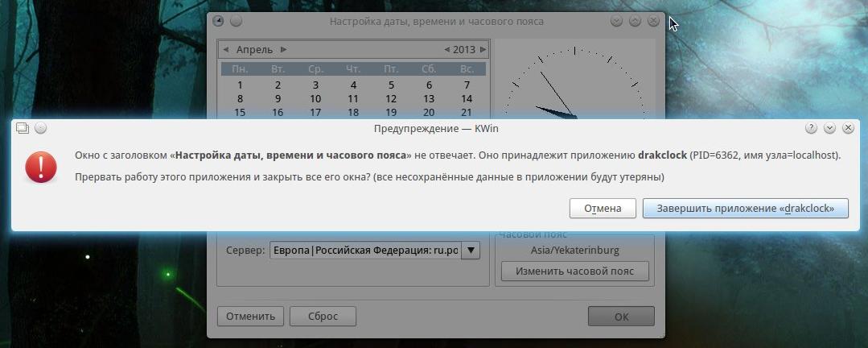This screenshot has height=348, width=868.
Task: Click Изменить часовой пояс button
Action: [x=574, y=271]
